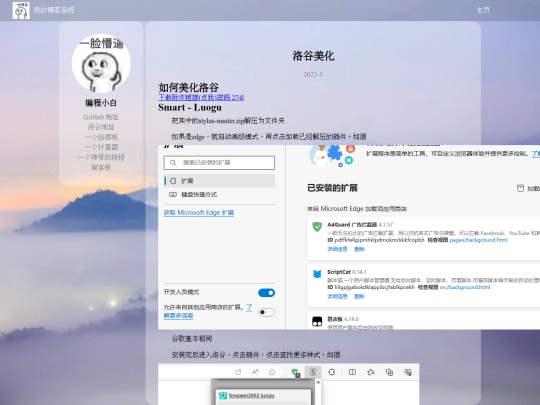
Task: Click the 谷歌基本相同 paragraph text
Action: (x=192, y=339)
